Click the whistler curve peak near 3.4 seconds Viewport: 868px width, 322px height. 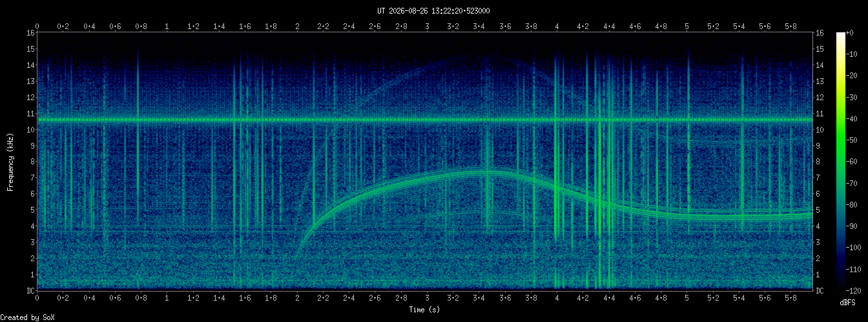479,171
